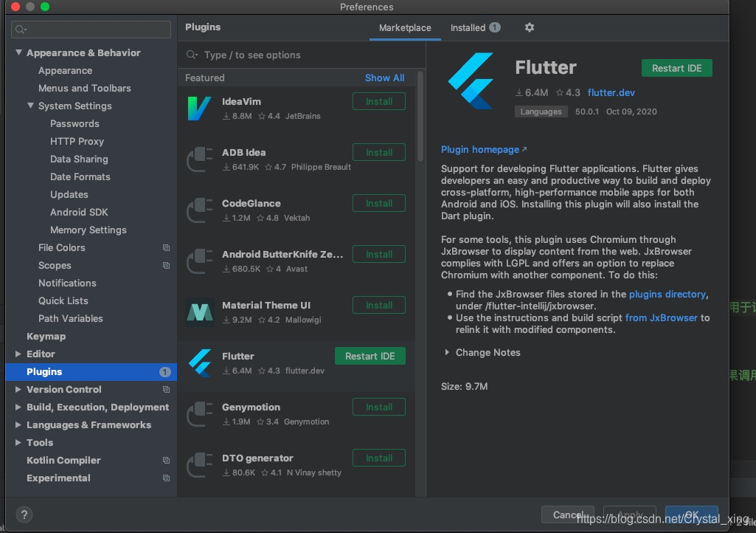Expand the Editor settings section
The image size is (756, 533).
click(18, 354)
